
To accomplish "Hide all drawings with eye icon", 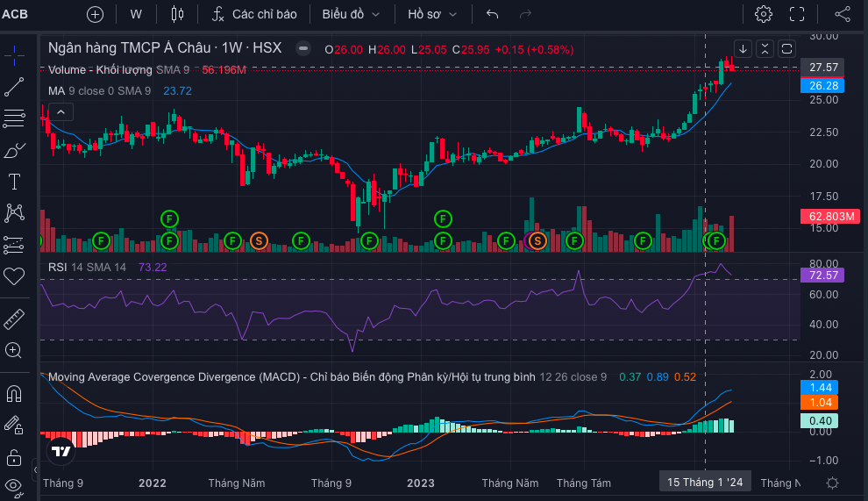I will (14, 487).
